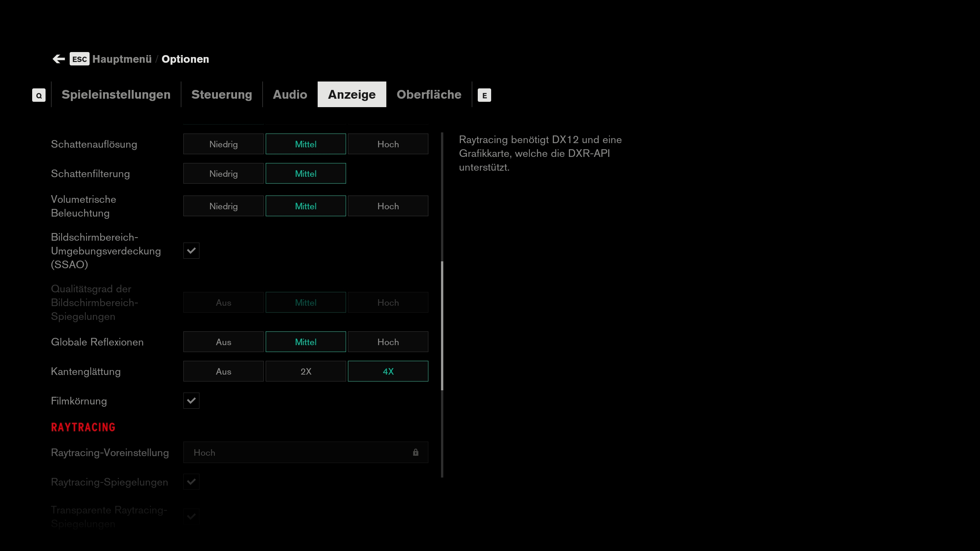Open the Steuerung tab
The width and height of the screenshot is (980, 551).
point(222,95)
